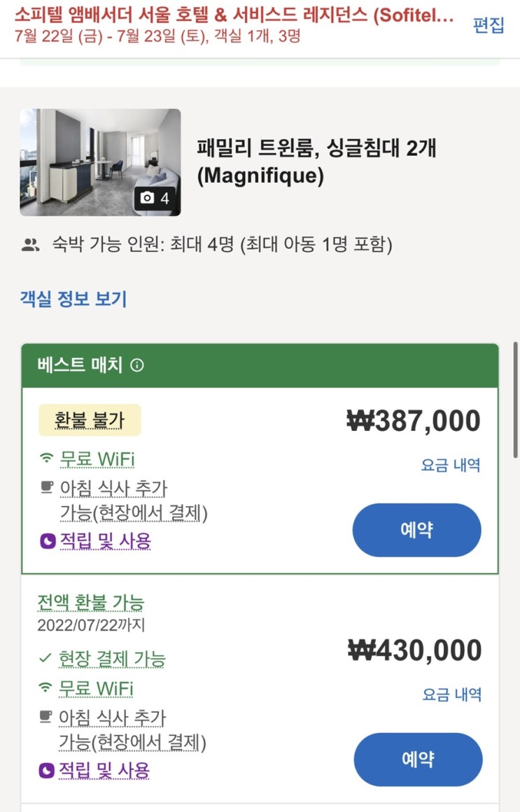
Task: Click the 전액 환불 가능 link
Action: 91,602
